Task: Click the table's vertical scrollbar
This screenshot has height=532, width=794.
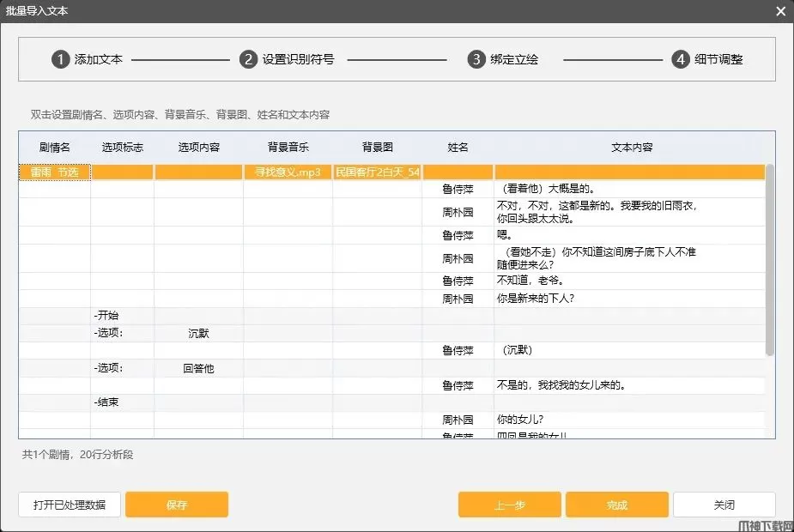Action: 770,257
